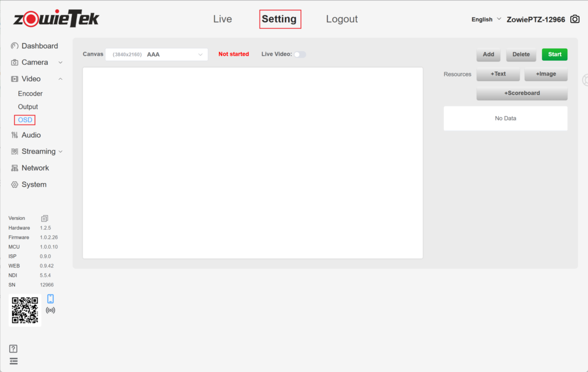This screenshot has width=588, height=372.
Task: Click the QR code image
Action: 25,310
